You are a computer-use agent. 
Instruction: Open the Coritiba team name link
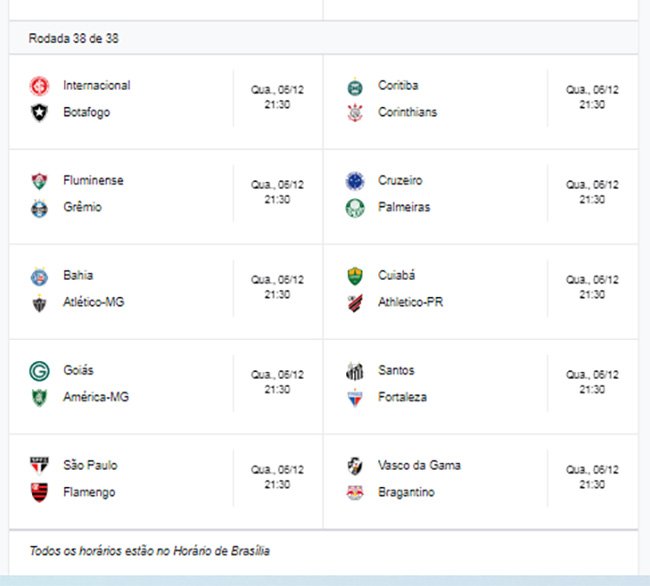tap(398, 85)
